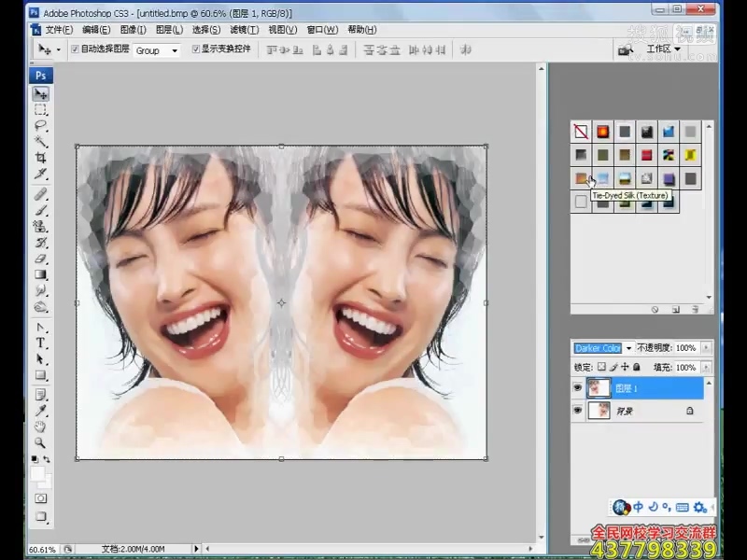Select the Magic Wand tool
Image resolution: width=747 pixels, height=560 pixels.
pyautogui.click(x=41, y=142)
